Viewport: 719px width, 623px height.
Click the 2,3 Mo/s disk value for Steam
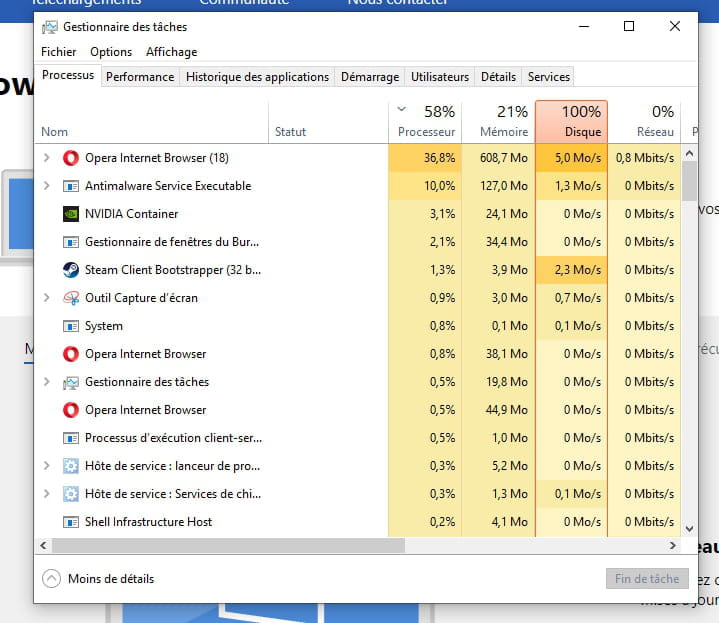[578, 270]
